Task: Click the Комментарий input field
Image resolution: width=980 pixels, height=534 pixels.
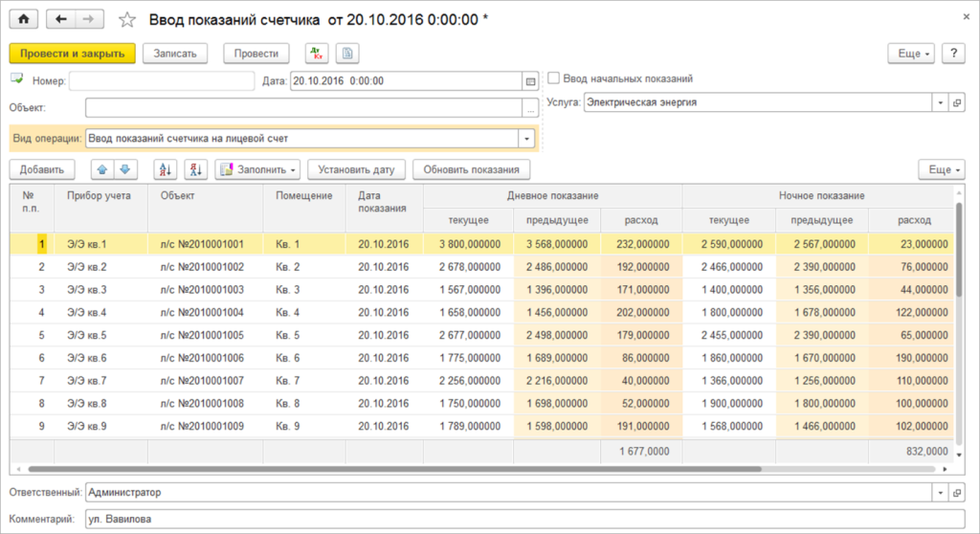Action: (x=523, y=520)
